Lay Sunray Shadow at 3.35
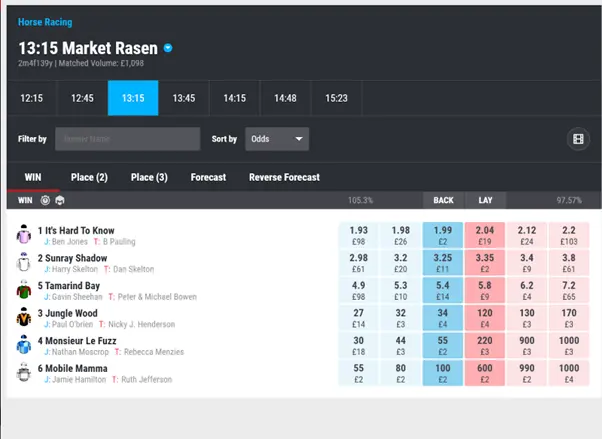Viewport: 602px width, 439px height. [484, 263]
